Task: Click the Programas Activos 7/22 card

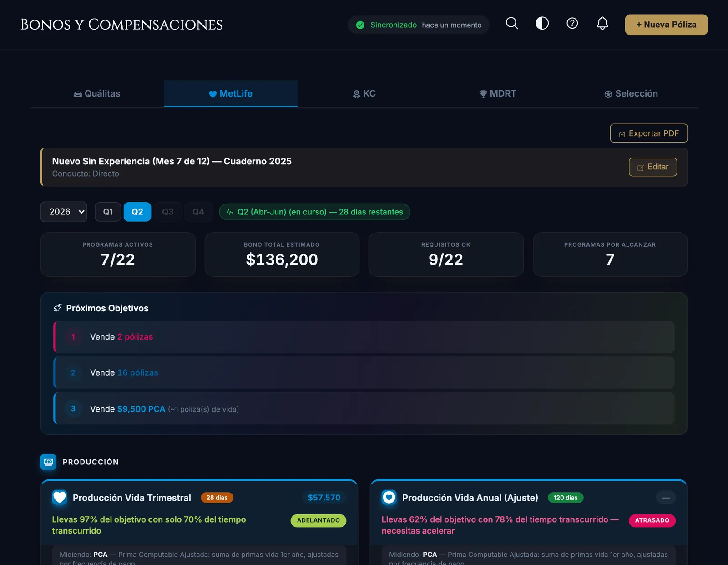Action: 118,255
